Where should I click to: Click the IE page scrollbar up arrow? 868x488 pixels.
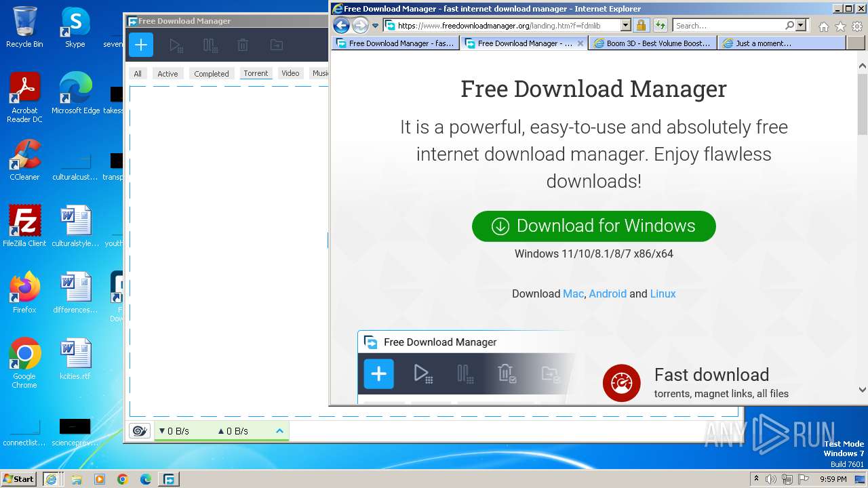click(x=862, y=66)
